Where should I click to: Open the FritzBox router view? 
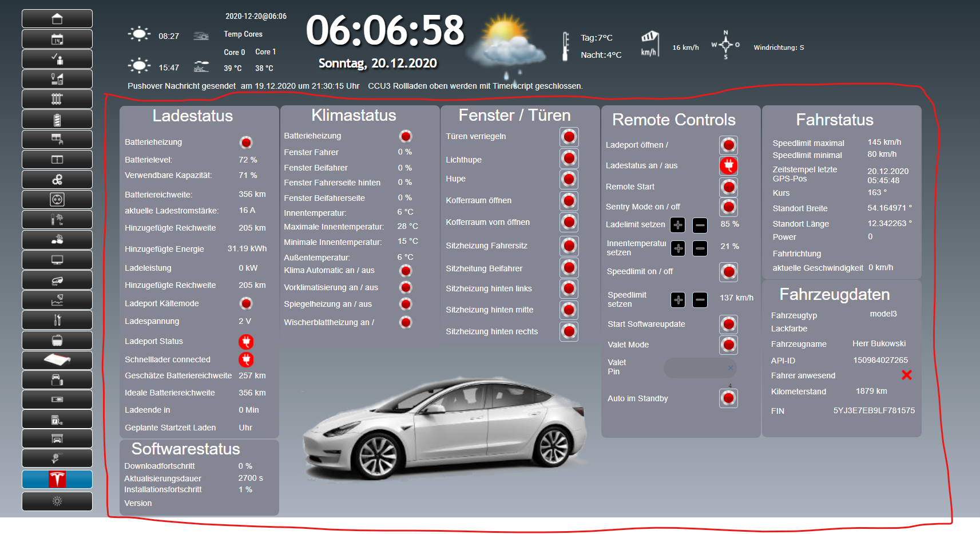tap(57, 361)
